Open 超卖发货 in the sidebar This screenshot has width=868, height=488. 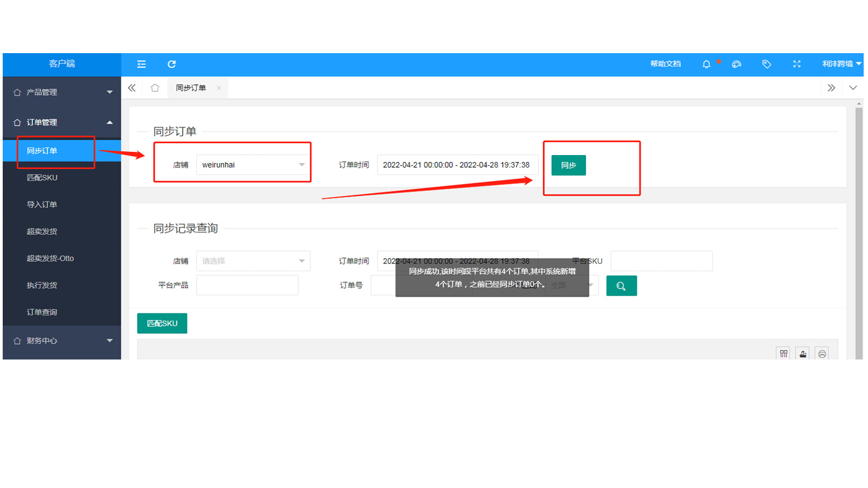[62, 232]
